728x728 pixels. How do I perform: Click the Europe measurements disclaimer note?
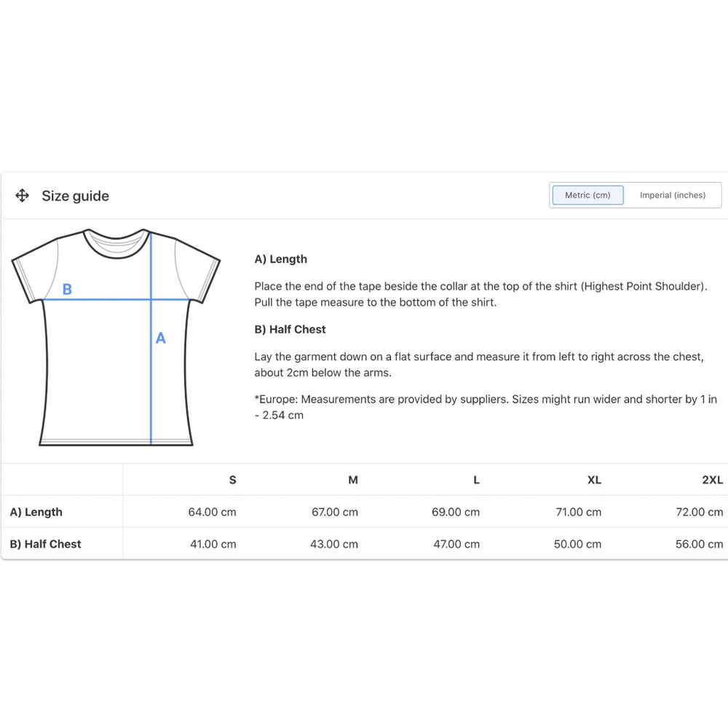[485, 407]
